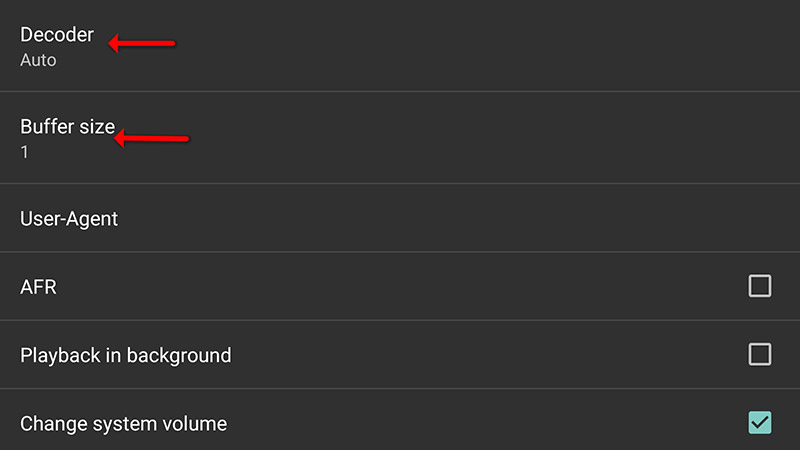Click the teal checkmark icon
This screenshot has width=800, height=450.
(760, 423)
